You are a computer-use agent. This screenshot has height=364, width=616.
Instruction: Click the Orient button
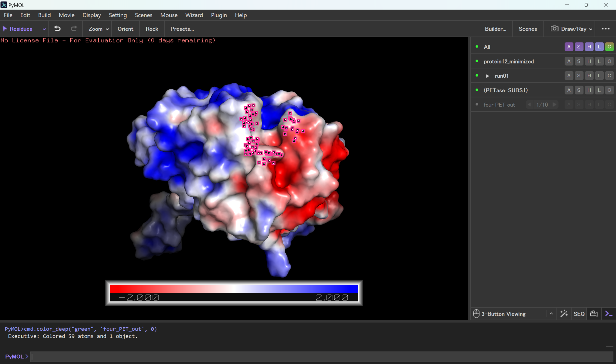[125, 29]
